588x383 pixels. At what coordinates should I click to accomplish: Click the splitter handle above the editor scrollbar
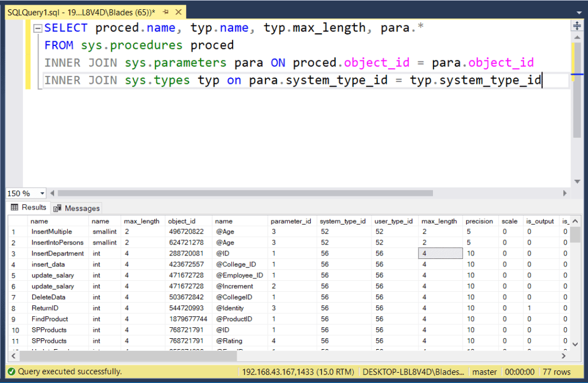[578, 24]
